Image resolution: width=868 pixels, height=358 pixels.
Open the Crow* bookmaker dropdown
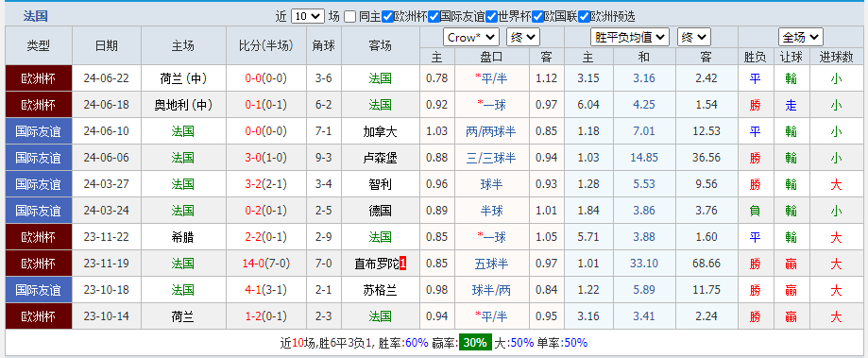(x=471, y=38)
